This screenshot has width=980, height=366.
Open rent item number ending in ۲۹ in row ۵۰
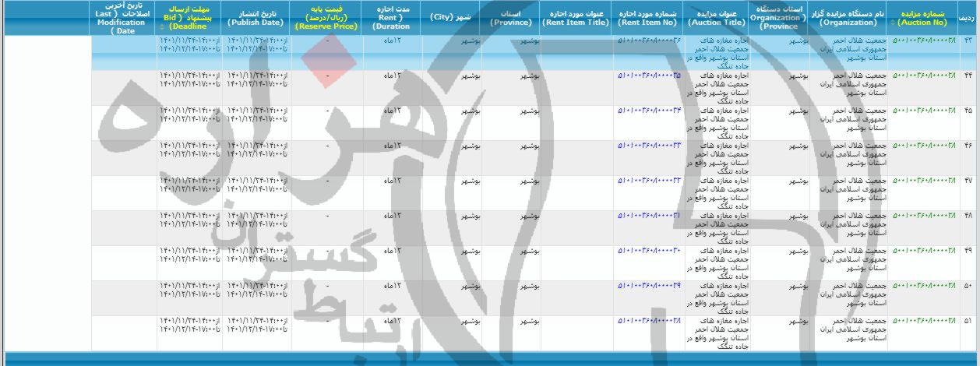(650, 286)
